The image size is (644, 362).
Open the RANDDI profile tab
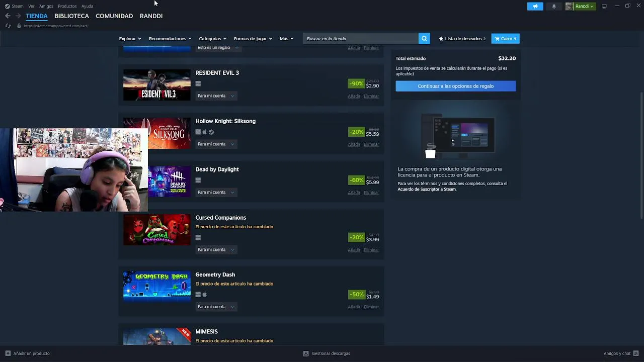click(x=151, y=16)
